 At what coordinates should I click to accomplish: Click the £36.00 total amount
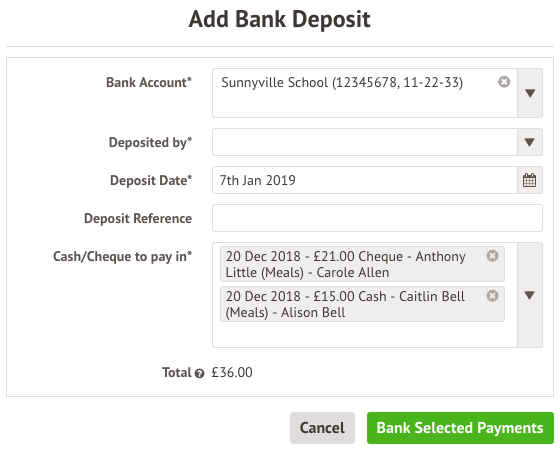click(x=232, y=372)
